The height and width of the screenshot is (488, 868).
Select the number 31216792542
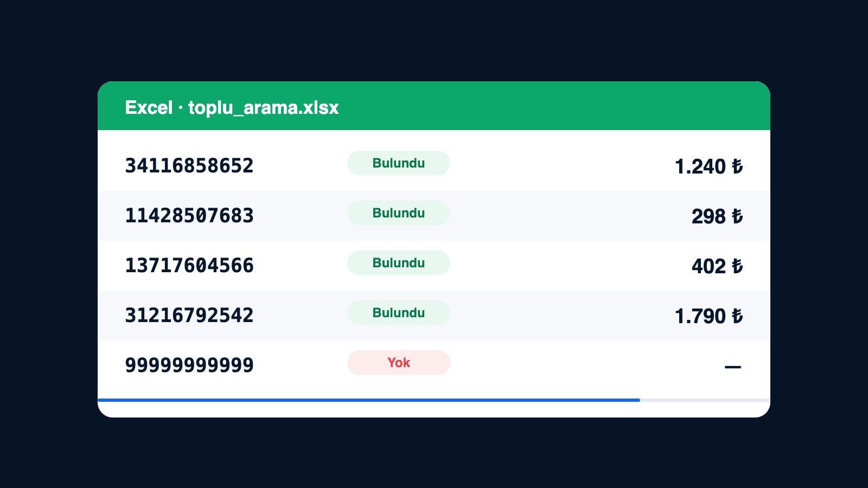pos(189,315)
